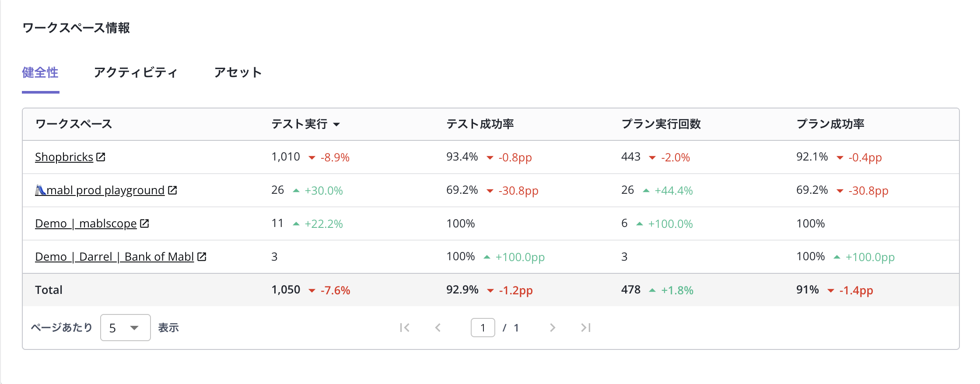Click the テスト成功率 column header
Screen dimensions: 980x384
point(480,124)
